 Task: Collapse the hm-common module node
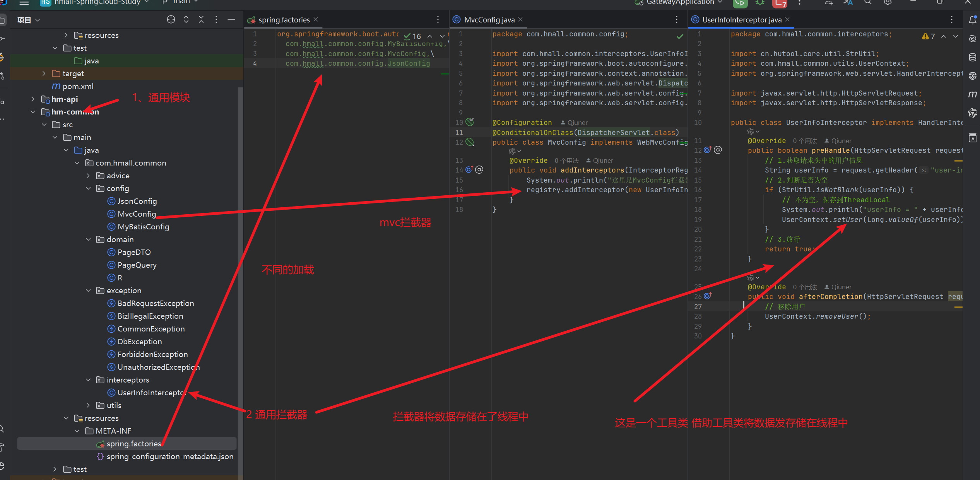[x=33, y=112]
